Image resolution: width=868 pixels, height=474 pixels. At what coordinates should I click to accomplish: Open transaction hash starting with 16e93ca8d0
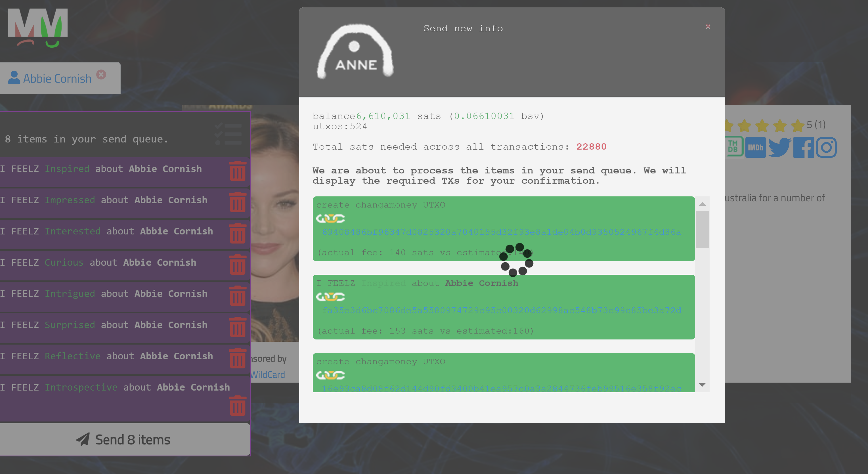(x=501, y=388)
